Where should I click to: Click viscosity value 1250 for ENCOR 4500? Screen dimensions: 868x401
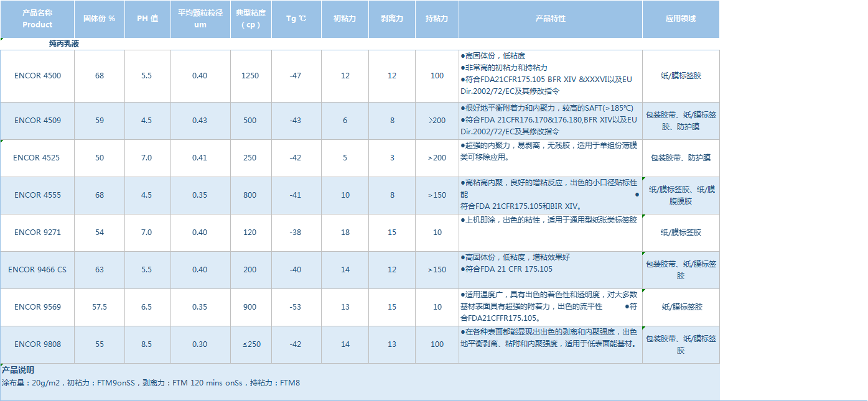(250, 76)
